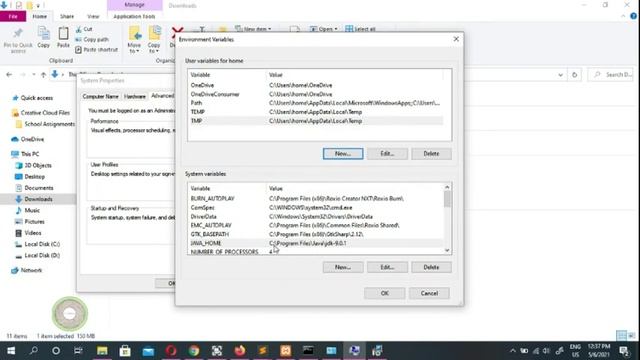
Task: Open the Copy to dropdown
Action: pyautogui.click(x=154, y=40)
